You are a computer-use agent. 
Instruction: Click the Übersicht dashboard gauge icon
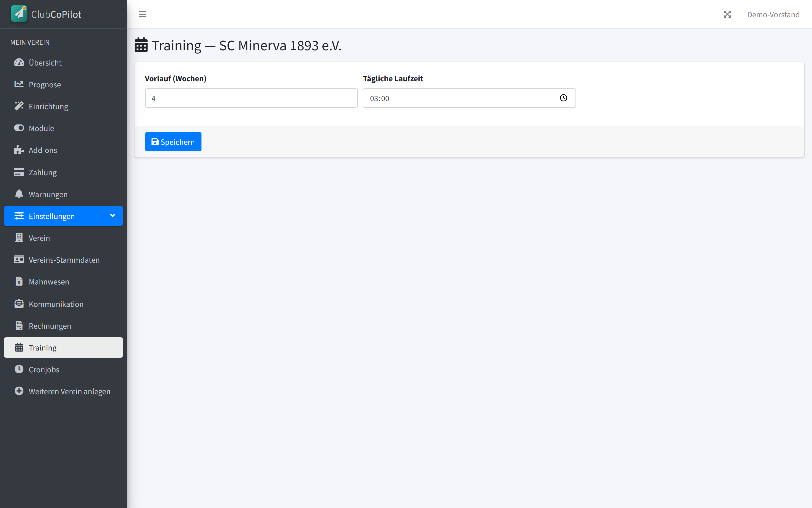[x=19, y=62]
